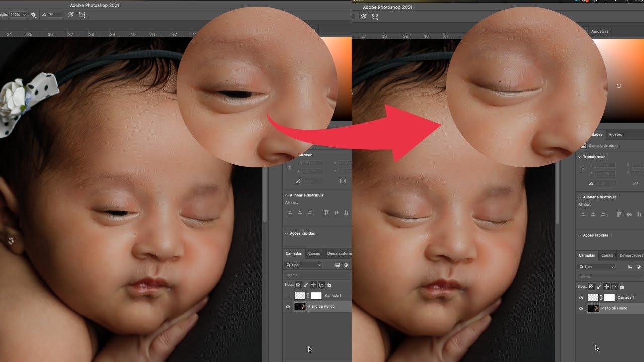Open brush settings gear in left window options bar
Image resolution: width=644 pixels, height=362 pixels.
pos(33,15)
